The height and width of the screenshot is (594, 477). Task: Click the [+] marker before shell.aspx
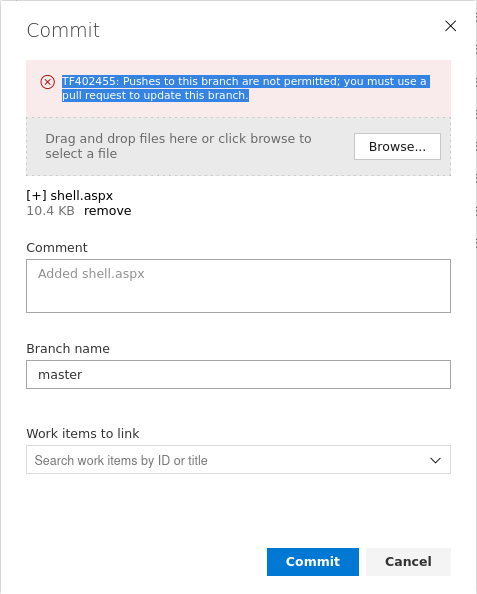tap(36, 195)
